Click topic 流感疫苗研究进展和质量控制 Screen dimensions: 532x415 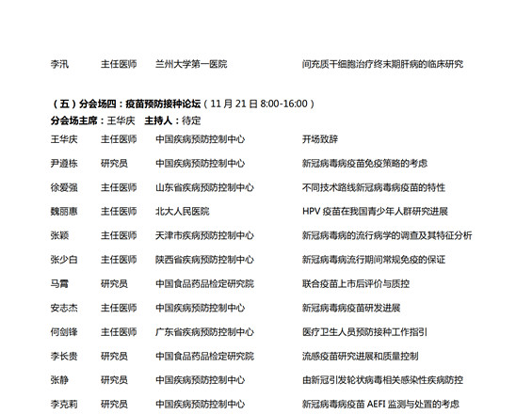pyautogui.click(x=360, y=356)
